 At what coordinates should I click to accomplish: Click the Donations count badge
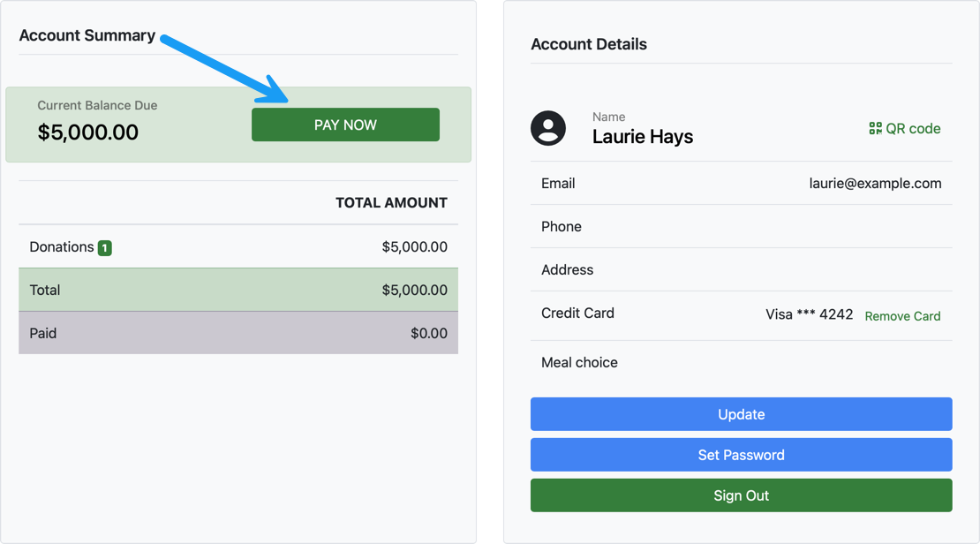[104, 248]
